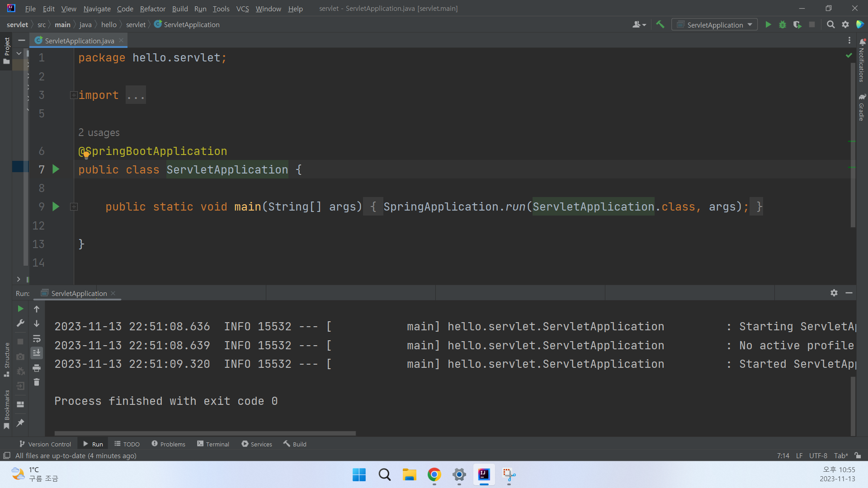Print console output with printer icon
The width and height of the screenshot is (868, 488).
click(37, 368)
